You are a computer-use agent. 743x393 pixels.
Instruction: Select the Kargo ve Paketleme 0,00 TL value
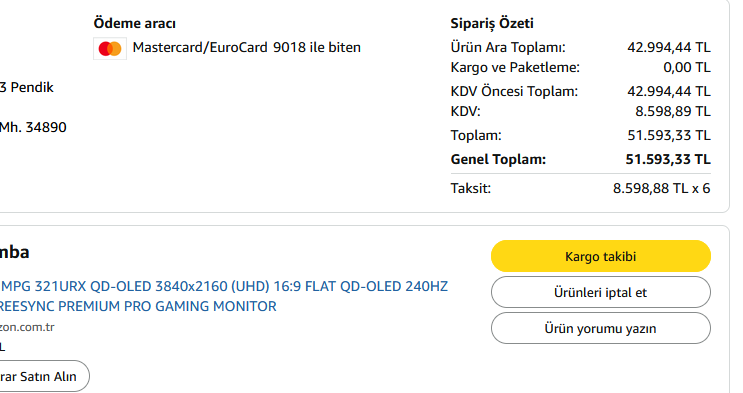pos(687,67)
